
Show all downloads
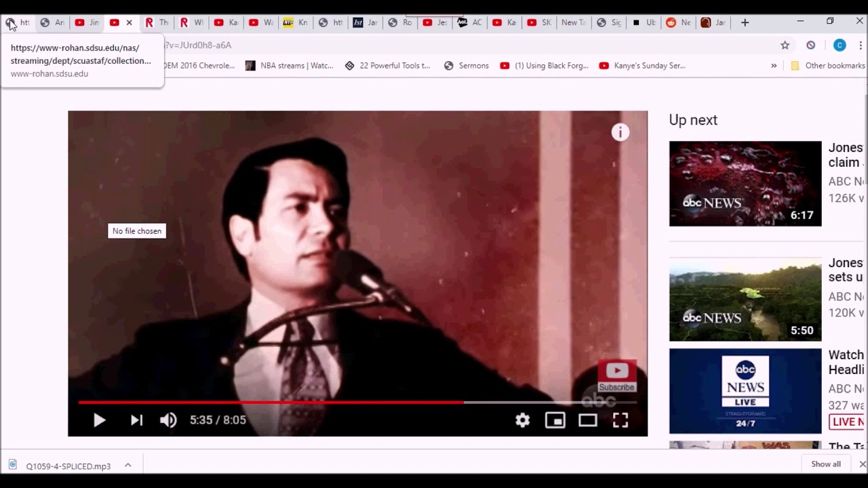coord(826,464)
